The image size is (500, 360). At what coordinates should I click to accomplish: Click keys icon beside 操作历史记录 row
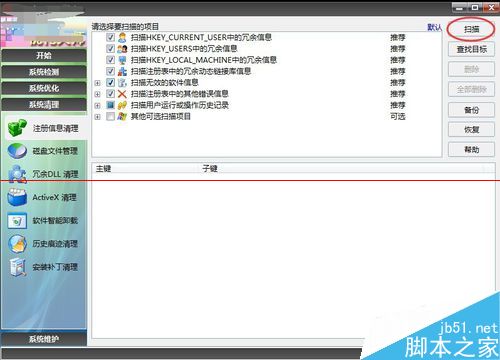[122, 105]
